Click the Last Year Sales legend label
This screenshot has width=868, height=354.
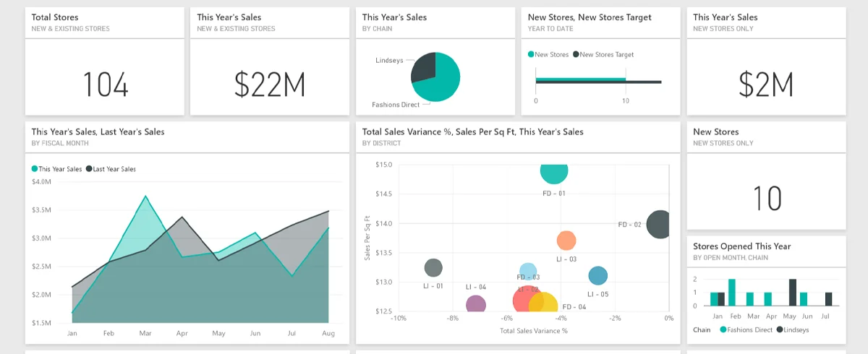click(x=115, y=168)
